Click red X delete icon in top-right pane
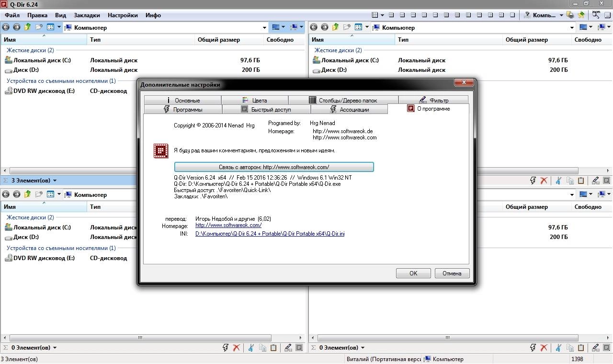Viewport: 613px width, 364px height. 544,181
